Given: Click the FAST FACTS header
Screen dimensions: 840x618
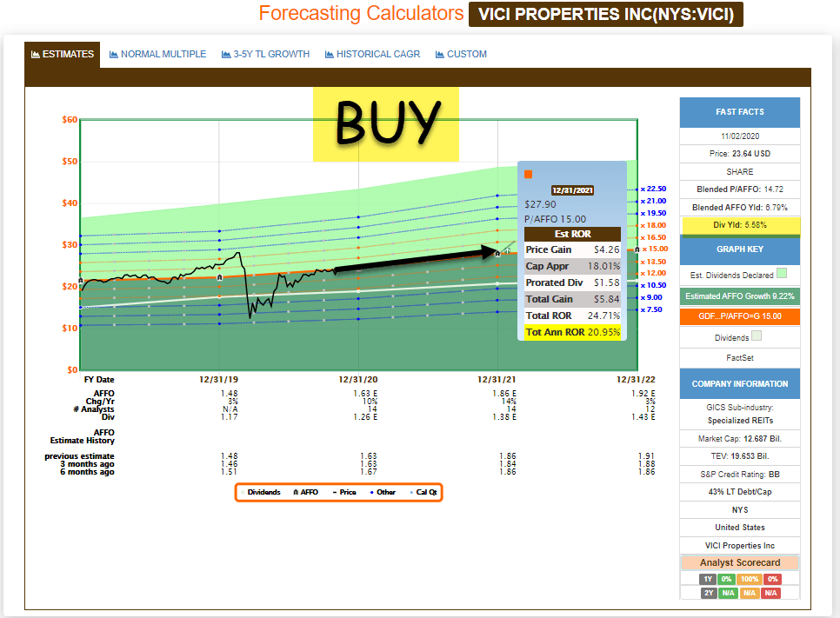Looking at the screenshot, I should [740, 112].
